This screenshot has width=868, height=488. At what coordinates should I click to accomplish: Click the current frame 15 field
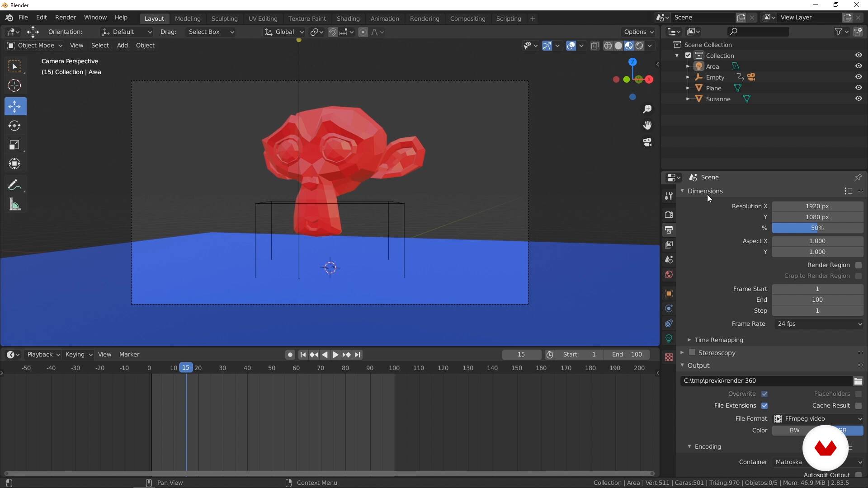pyautogui.click(x=521, y=355)
